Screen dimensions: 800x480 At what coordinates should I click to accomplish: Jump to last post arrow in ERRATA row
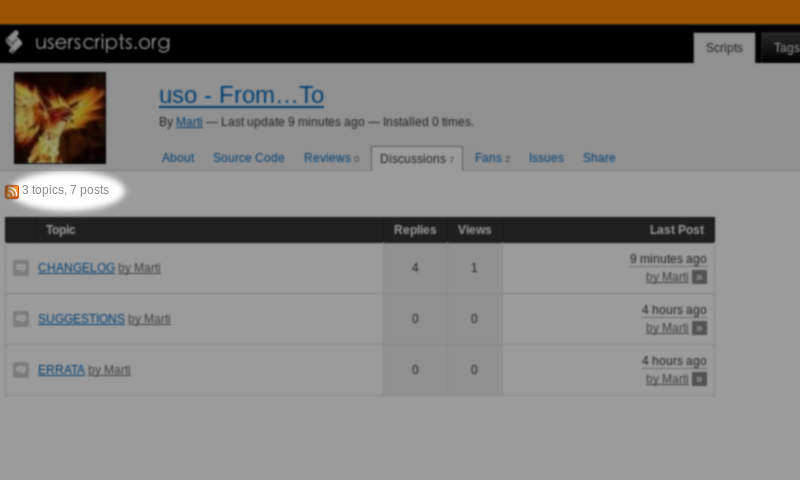[699, 379]
